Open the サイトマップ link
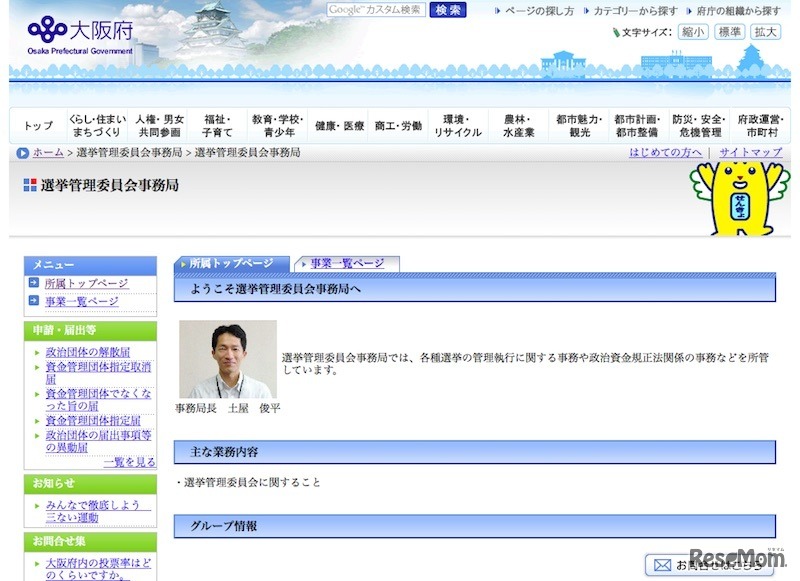 point(752,152)
